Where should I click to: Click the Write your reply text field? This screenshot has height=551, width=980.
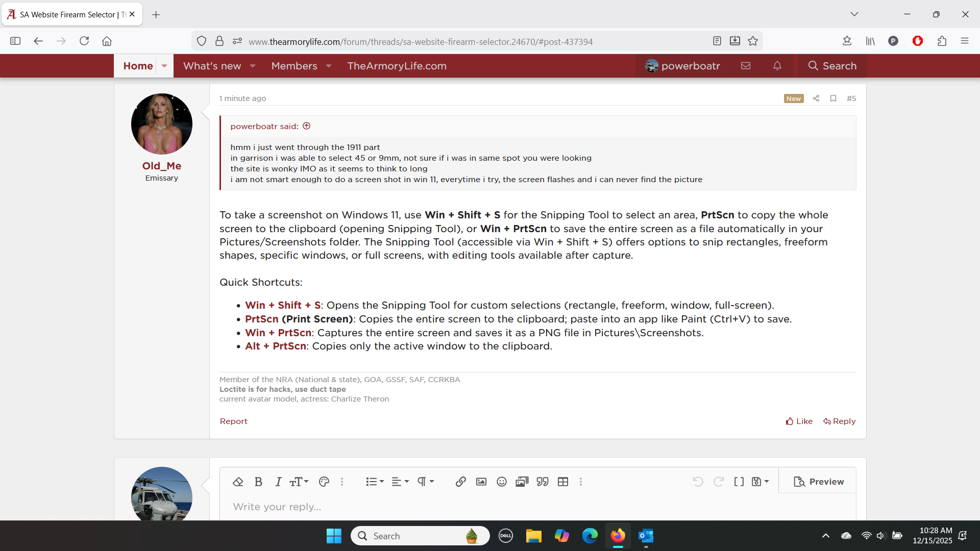[536, 507]
